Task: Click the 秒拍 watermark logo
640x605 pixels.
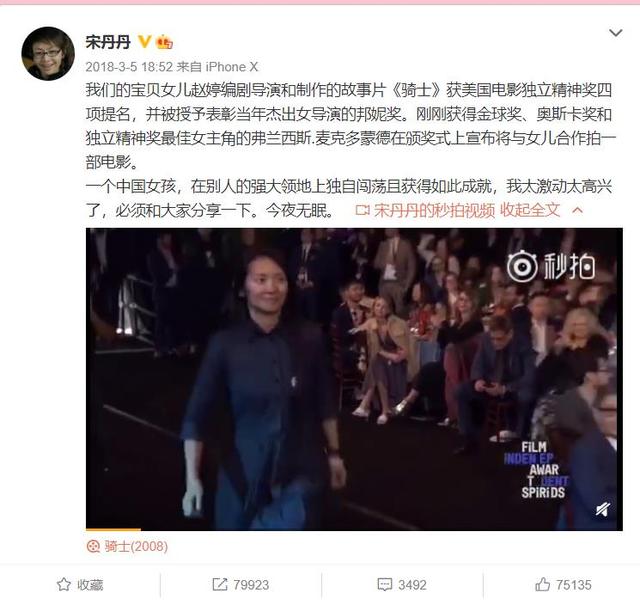Action: [551, 267]
